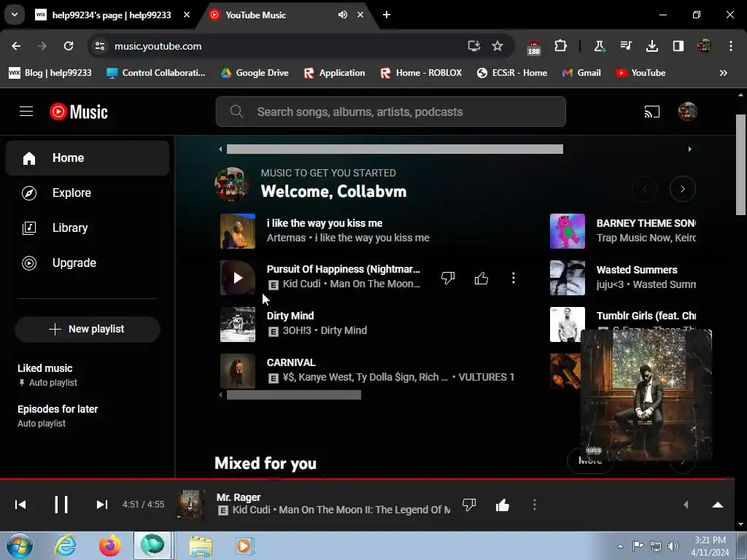Show previous page of Welcome carousel

[x=645, y=189]
